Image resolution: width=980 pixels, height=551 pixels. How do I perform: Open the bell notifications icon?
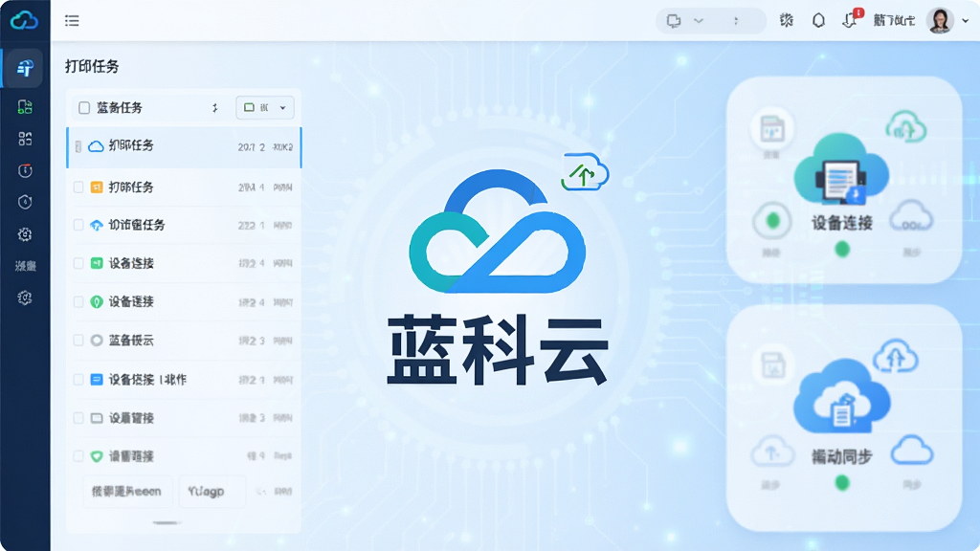818,21
